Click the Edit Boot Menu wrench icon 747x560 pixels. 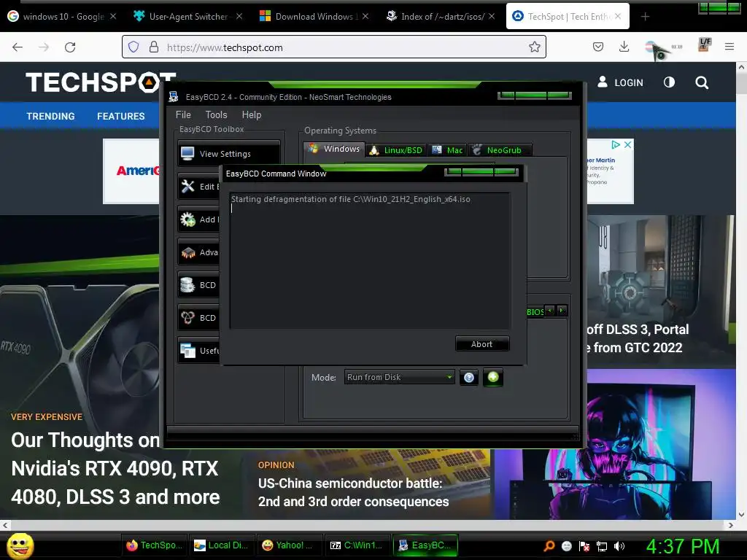tap(187, 186)
